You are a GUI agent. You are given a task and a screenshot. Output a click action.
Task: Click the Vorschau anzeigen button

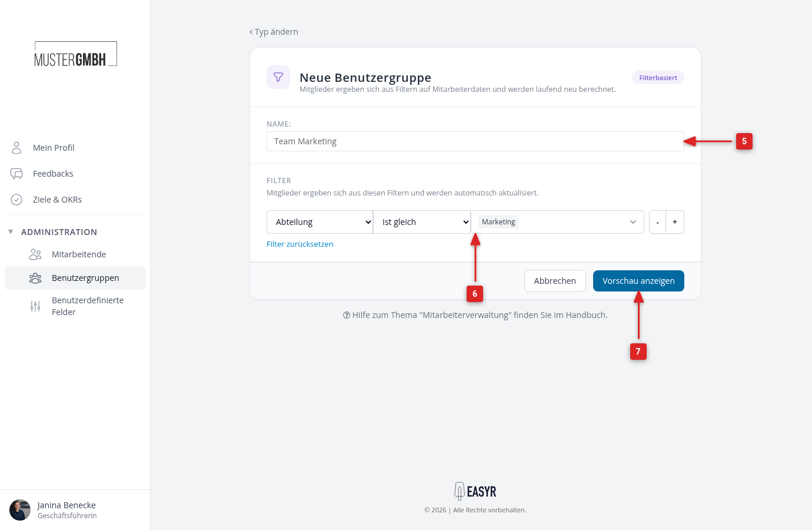638,281
